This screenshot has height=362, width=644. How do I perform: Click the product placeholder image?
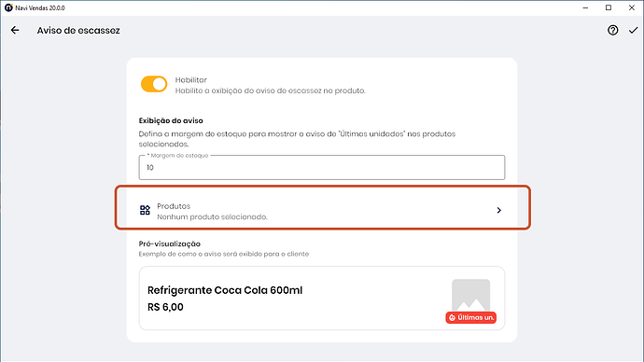[470, 296]
